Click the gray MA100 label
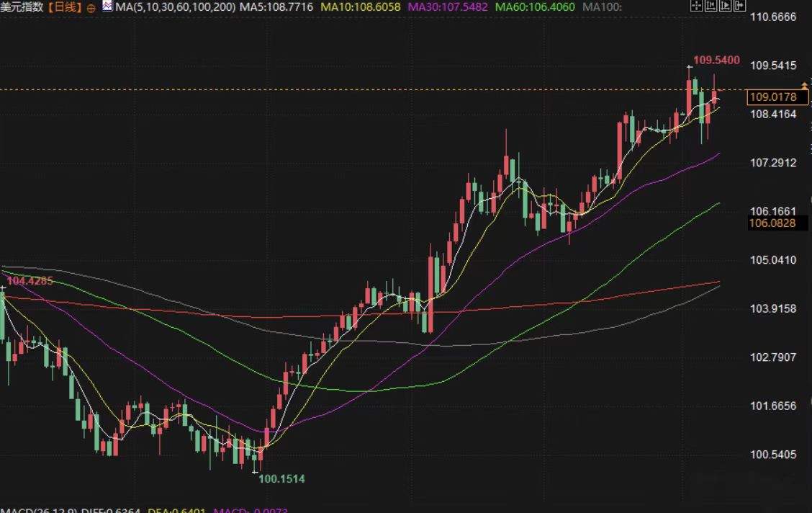 tap(603, 7)
